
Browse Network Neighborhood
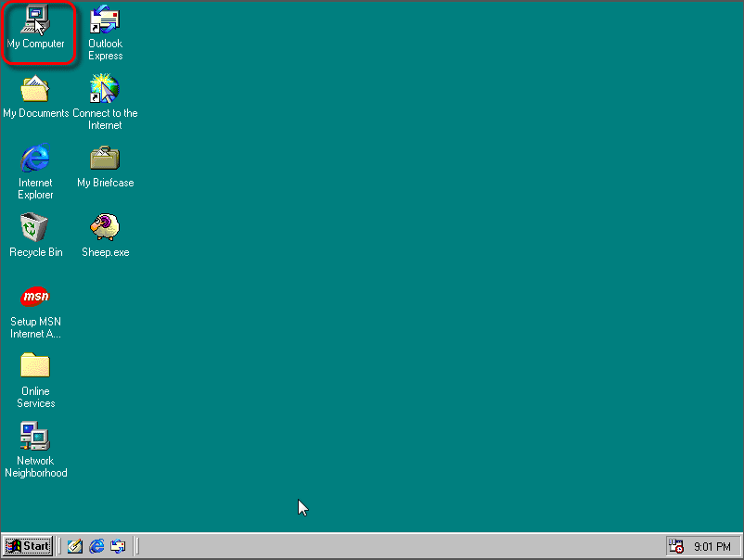(x=34, y=436)
